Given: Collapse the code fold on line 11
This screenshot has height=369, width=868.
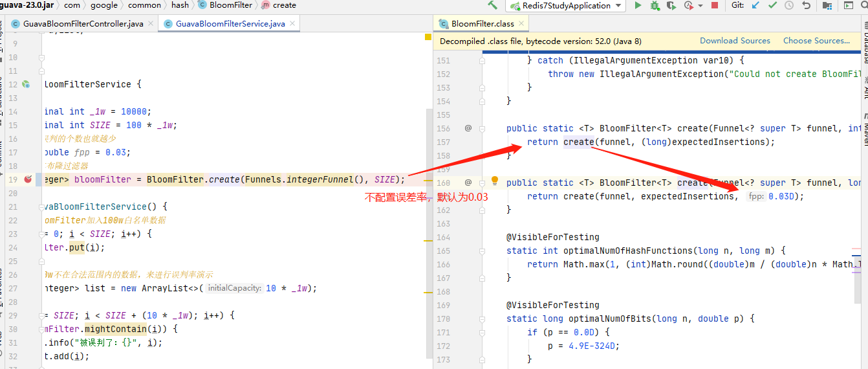Looking at the screenshot, I should (x=41, y=71).
